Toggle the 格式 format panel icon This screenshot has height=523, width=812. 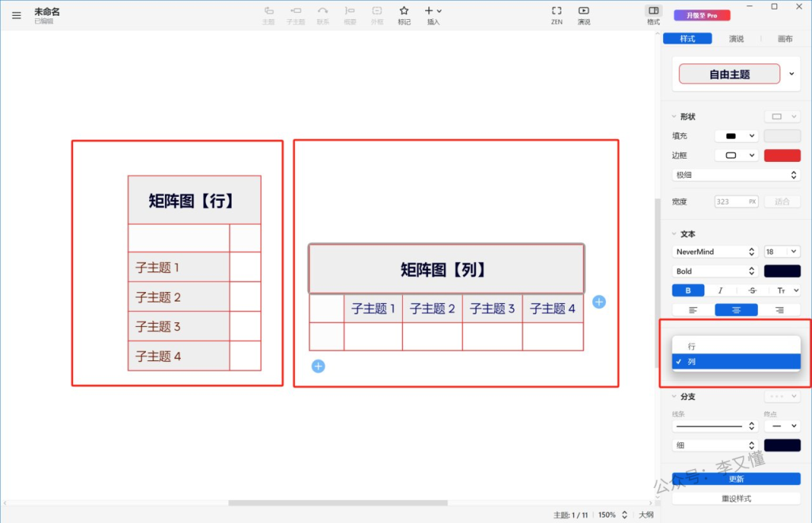pyautogui.click(x=653, y=11)
